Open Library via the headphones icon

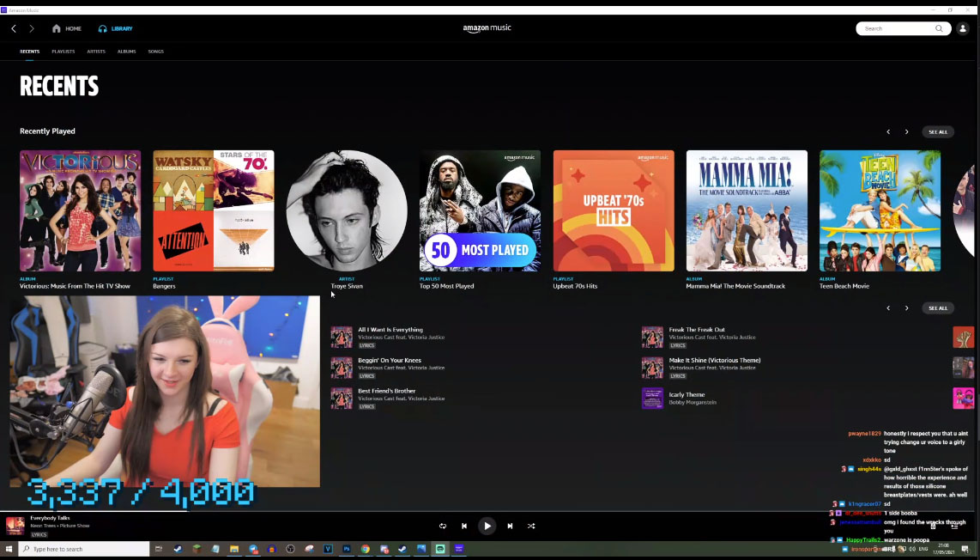[x=102, y=29]
